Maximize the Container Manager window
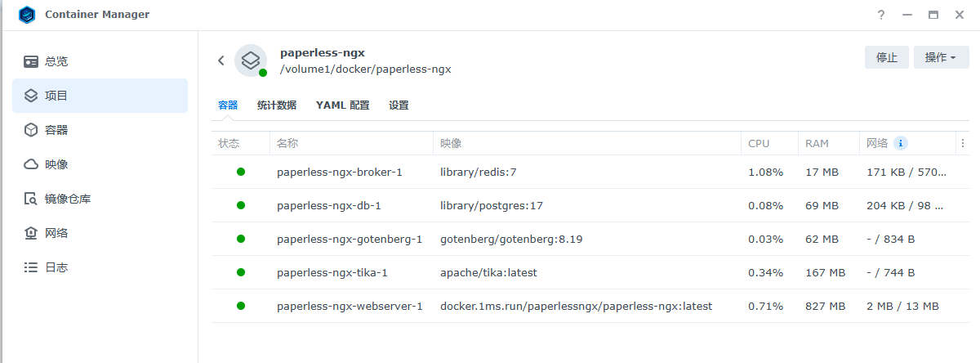Viewport: 980px width, 363px height. [933, 15]
